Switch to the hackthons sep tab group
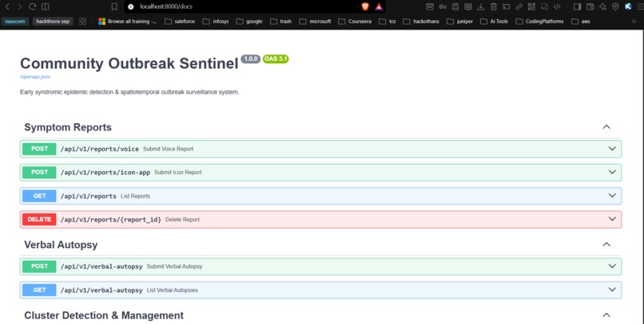This screenshot has height=324, width=644. (x=53, y=22)
